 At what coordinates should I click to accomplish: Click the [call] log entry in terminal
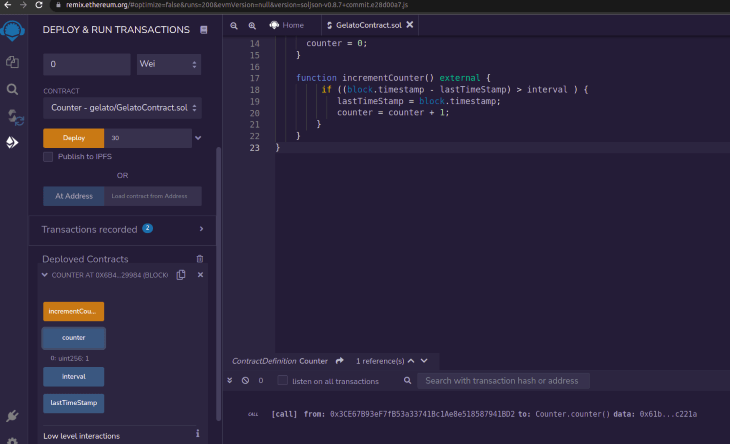click(x=484, y=414)
